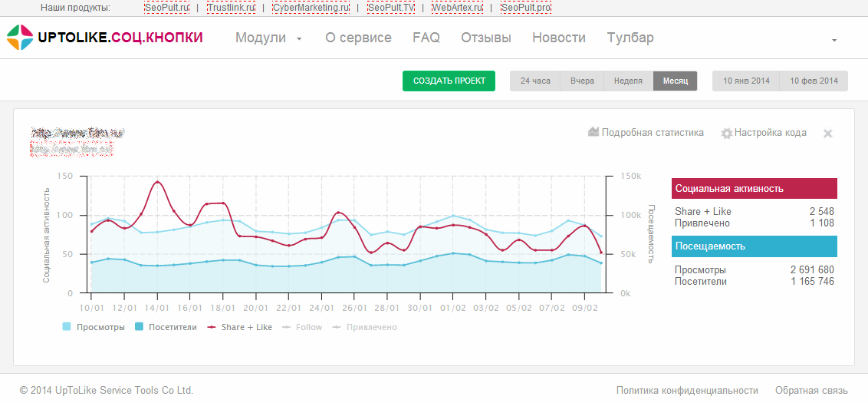Open the account dropdown arrow at top right
Viewport: 868px width, 403px height.
[834, 40]
